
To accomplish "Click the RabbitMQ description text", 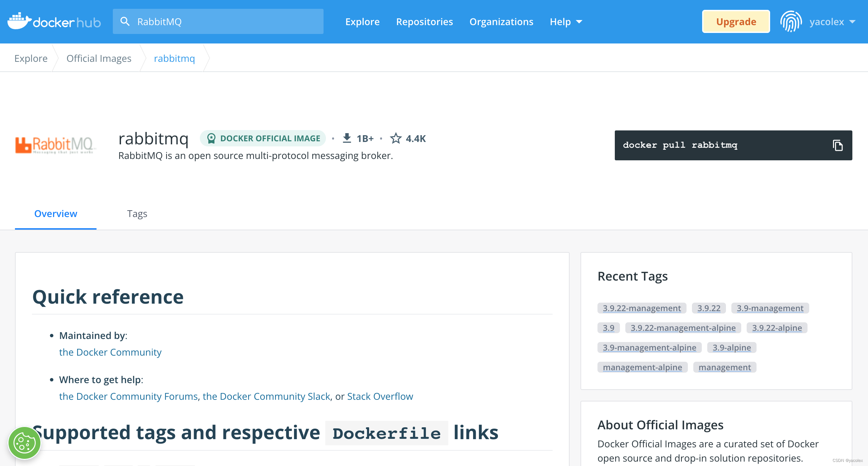I will tap(256, 156).
